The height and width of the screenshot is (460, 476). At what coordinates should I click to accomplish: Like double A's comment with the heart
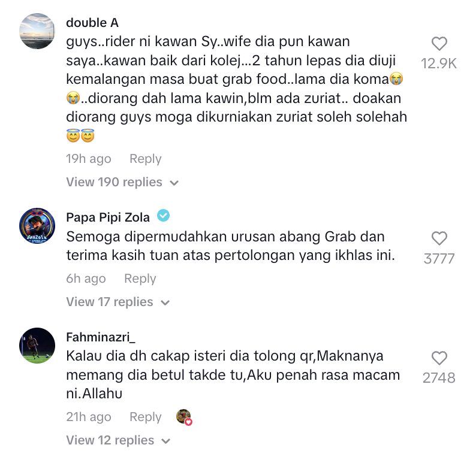point(439,44)
